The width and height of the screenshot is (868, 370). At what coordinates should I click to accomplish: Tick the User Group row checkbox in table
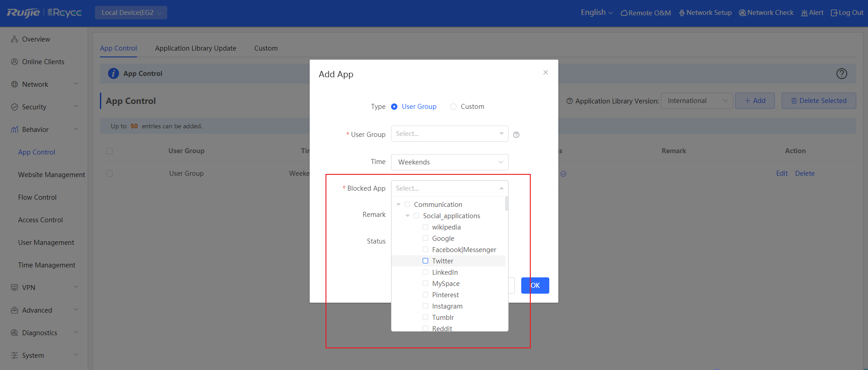[109, 173]
